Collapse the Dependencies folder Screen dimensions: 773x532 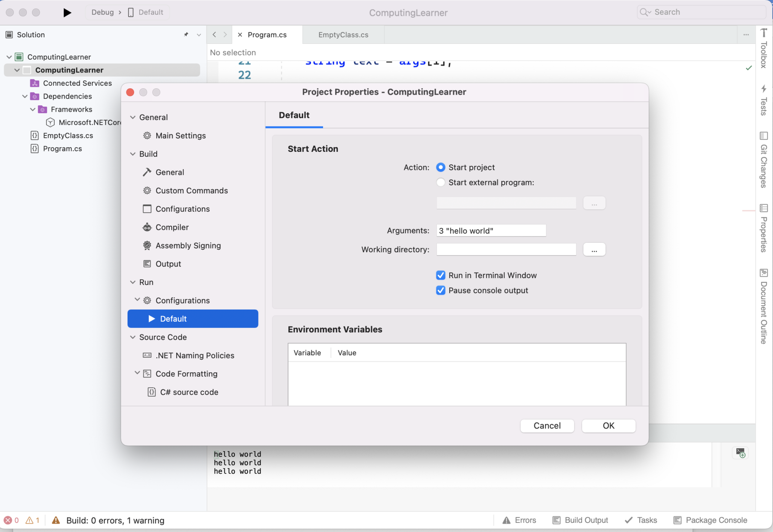point(25,96)
